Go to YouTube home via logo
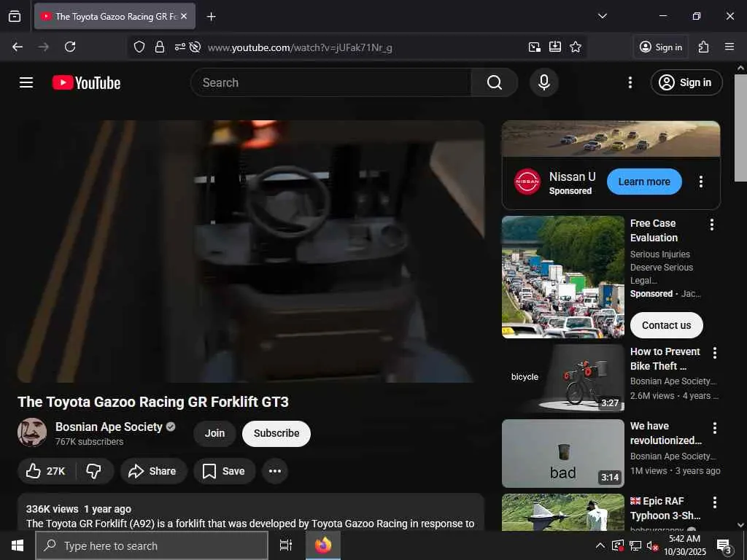The image size is (747, 560). [x=86, y=83]
